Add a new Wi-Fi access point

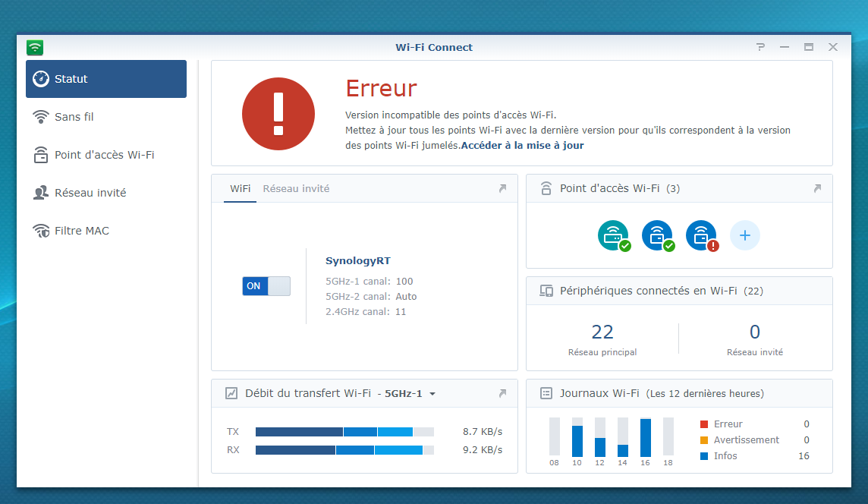[745, 235]
